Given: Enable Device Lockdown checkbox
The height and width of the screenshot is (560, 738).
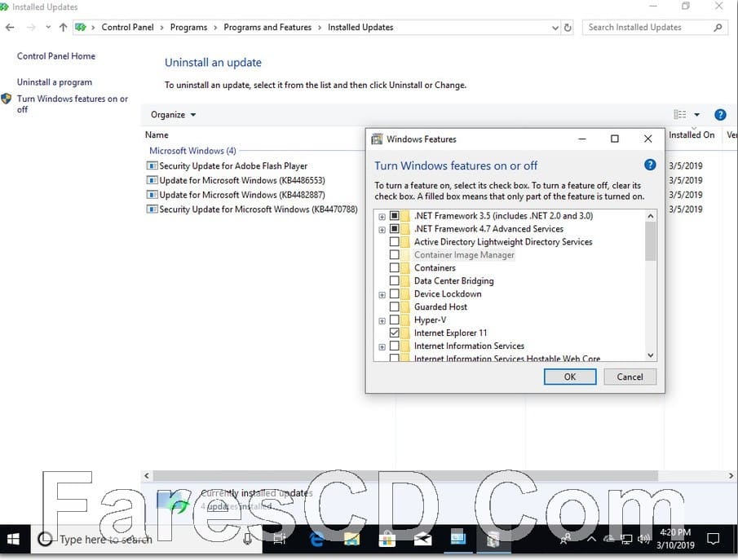Looking at the screenshot, I should coord(395,293).
